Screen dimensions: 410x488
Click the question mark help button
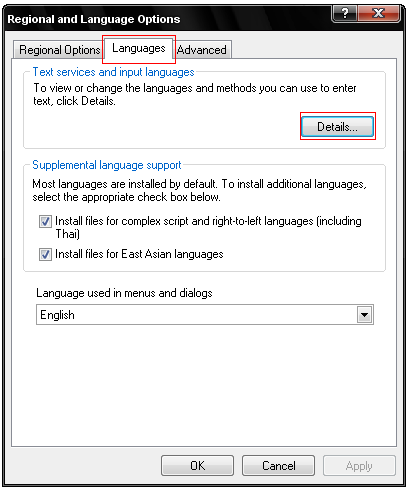[x=344, y=13]
